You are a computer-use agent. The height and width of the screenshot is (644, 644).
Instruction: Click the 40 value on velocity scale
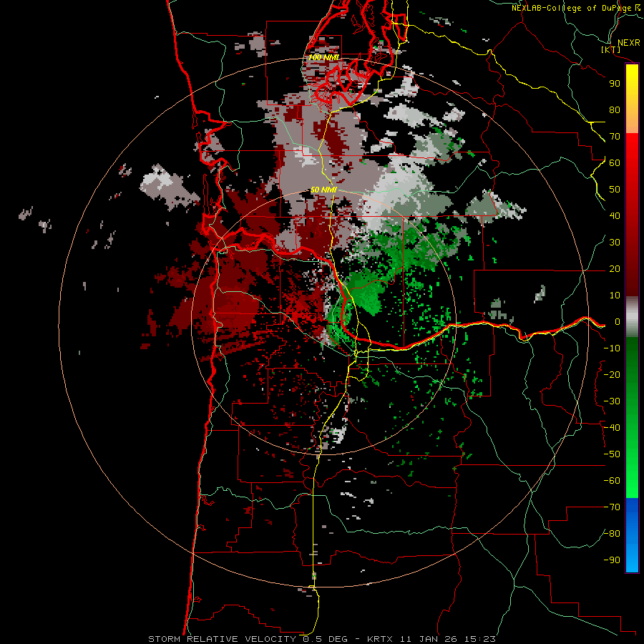click(x=615, y=216)
